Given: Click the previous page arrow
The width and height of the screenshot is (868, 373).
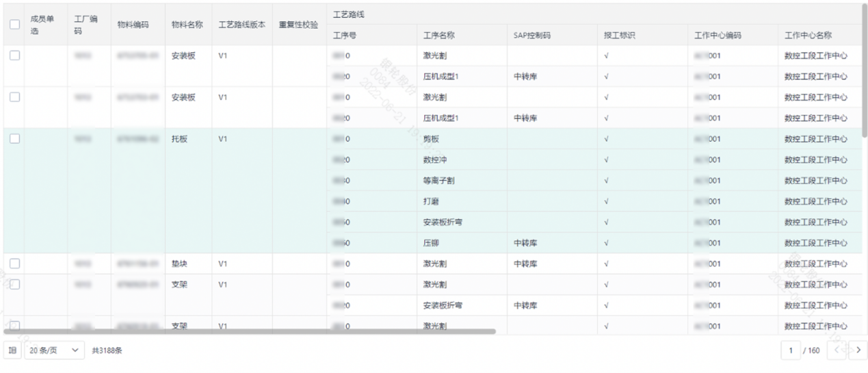Looking at the screenshot, I should (836, 350).
